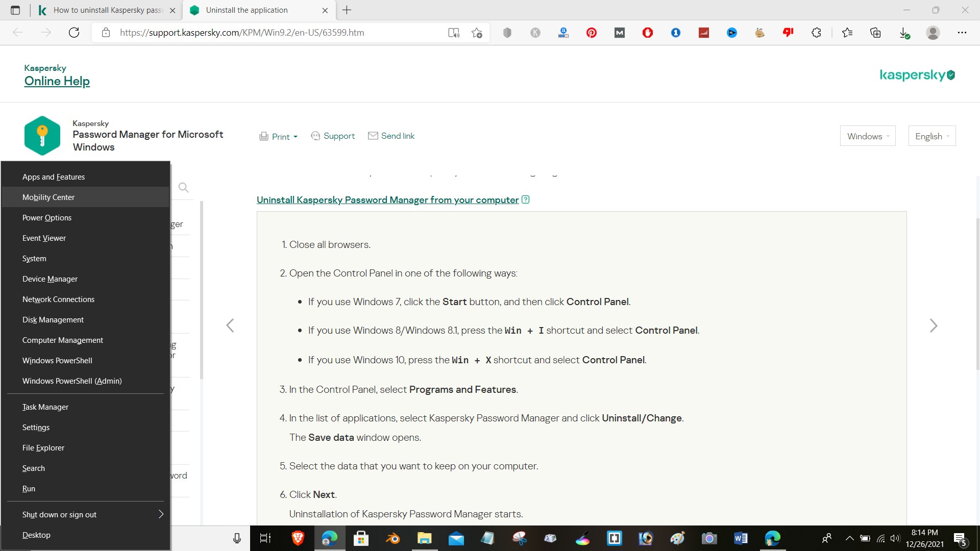The height and width of the screenshot is (551, 980).
Task: Open the notification center icon
Action: tap(960, 538)
